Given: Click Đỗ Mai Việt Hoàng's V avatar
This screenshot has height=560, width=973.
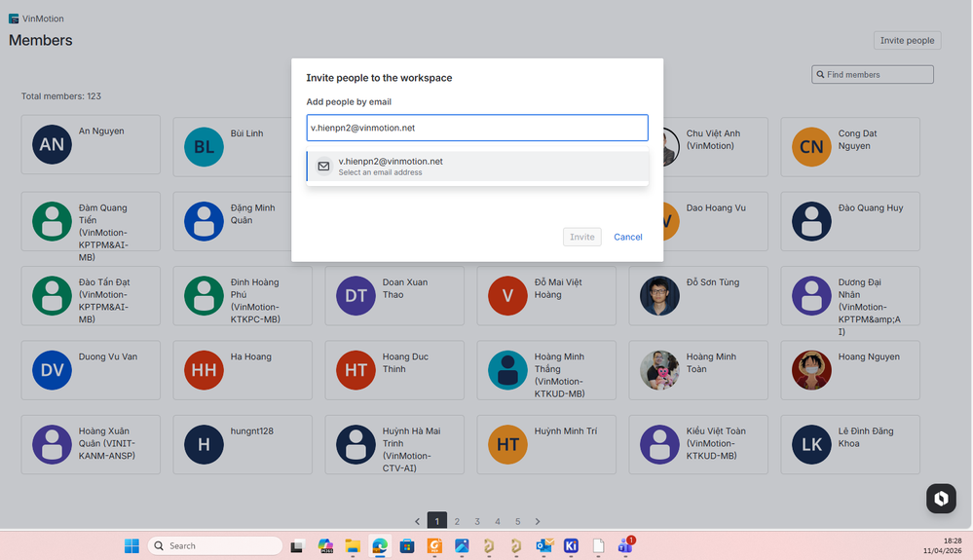Looking at the screenshot, I should [x=507, y=296].
